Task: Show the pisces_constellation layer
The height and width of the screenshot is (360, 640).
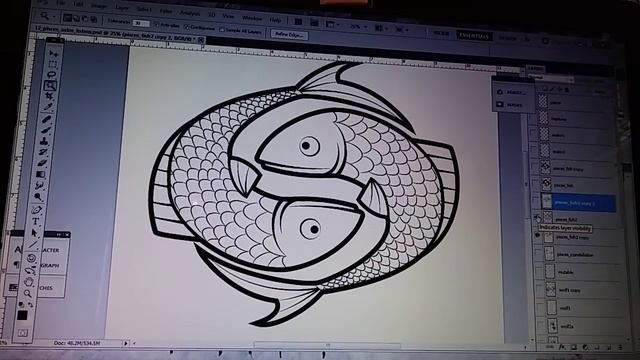Action: 539,253
